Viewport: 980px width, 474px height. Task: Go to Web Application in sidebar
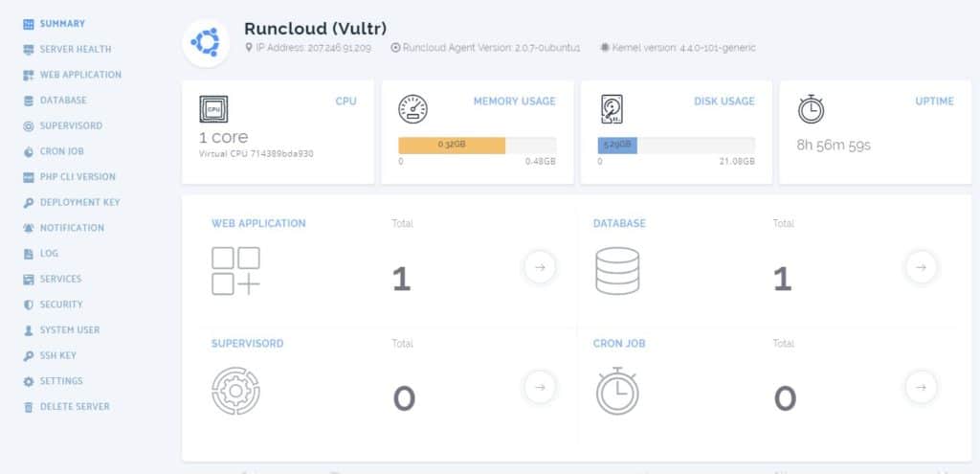tap(80, 75)
